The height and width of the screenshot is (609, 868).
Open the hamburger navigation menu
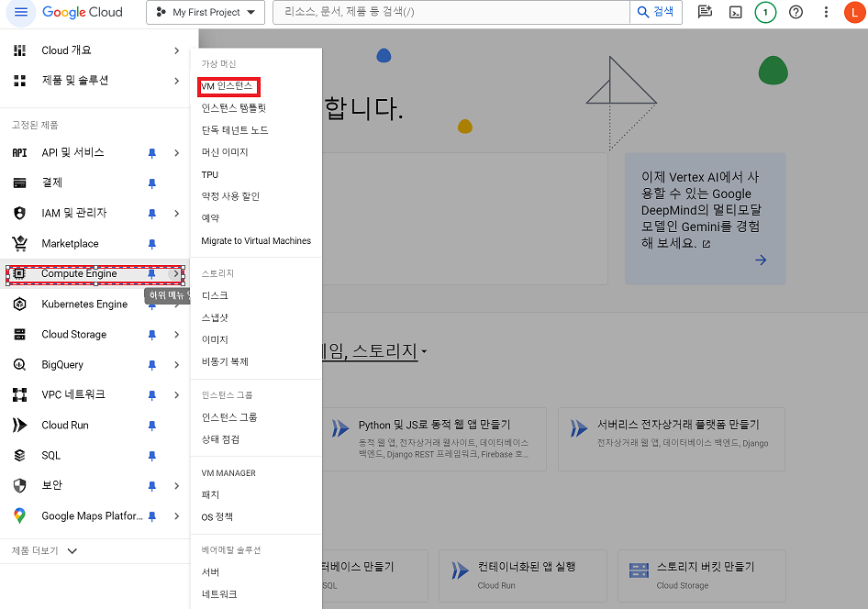20,12
